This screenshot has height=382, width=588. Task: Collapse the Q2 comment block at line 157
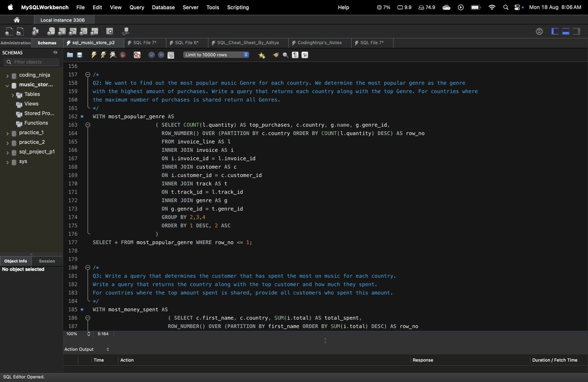(x=88, y=74)
